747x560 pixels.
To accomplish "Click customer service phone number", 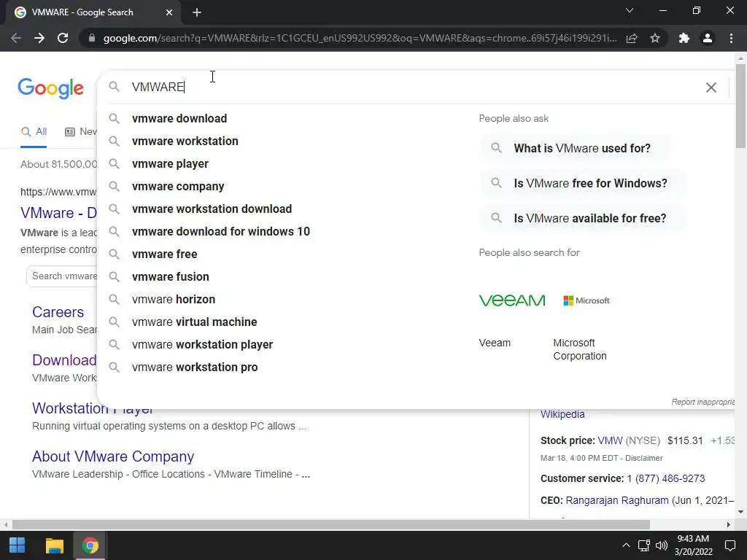I will [x=666, y=478].
